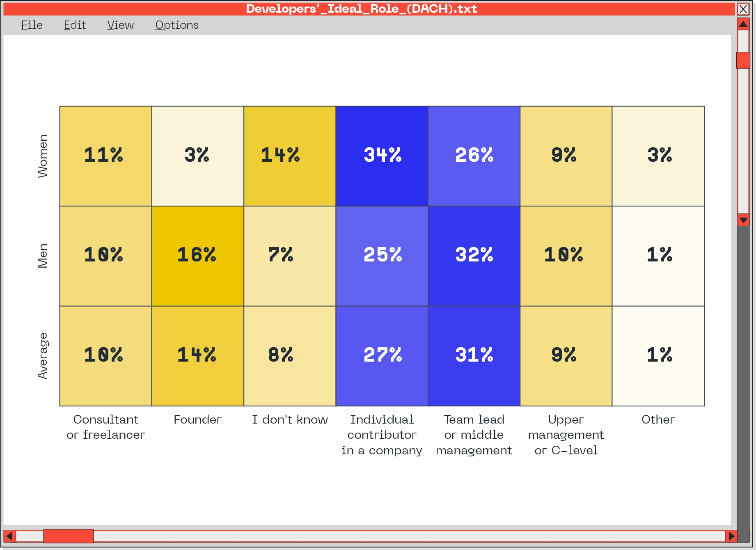Image resolution: width=756 pixels, height=550 pixels.
Task: Close the window with the X button
Action: click(743, 9)
